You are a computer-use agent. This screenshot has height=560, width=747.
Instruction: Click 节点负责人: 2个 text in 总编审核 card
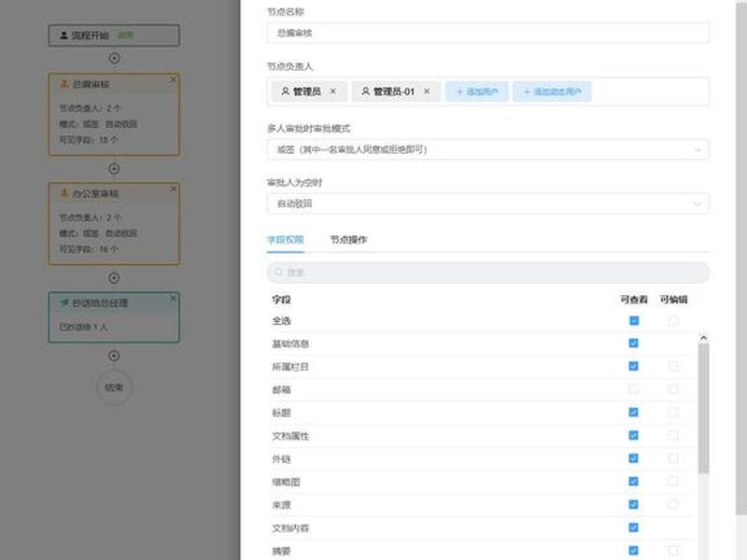90,108
